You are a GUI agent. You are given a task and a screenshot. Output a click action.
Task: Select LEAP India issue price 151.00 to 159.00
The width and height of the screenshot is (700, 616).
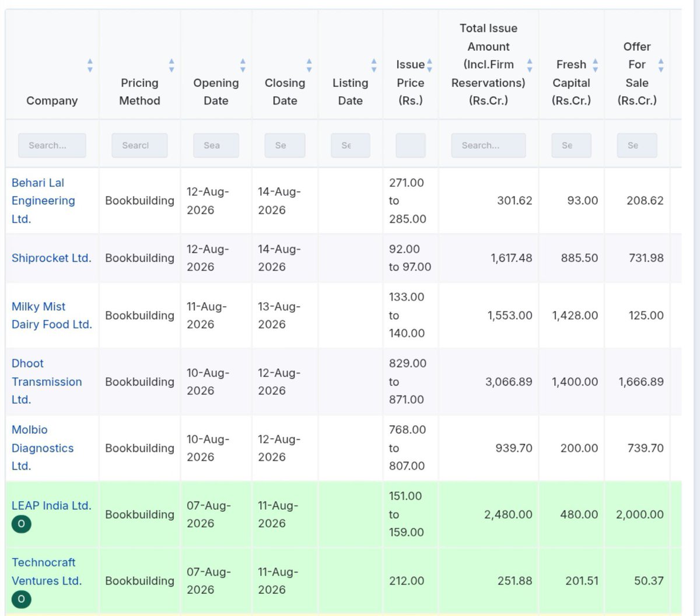tap(407, 514)
